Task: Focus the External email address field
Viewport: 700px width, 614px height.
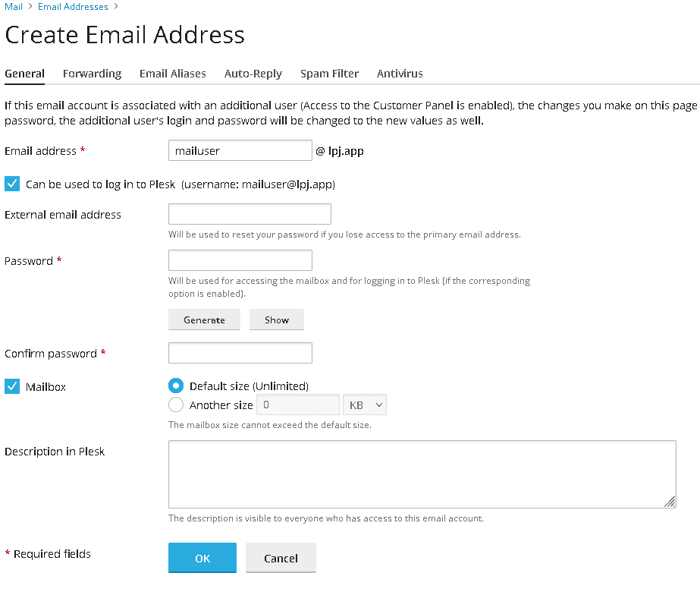Action: [x=250, y=214]
